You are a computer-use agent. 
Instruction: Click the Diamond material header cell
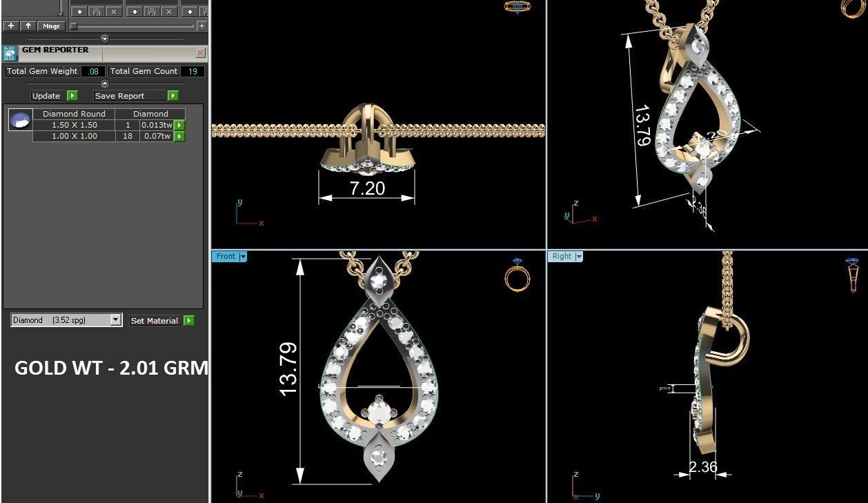pos(150,114)
